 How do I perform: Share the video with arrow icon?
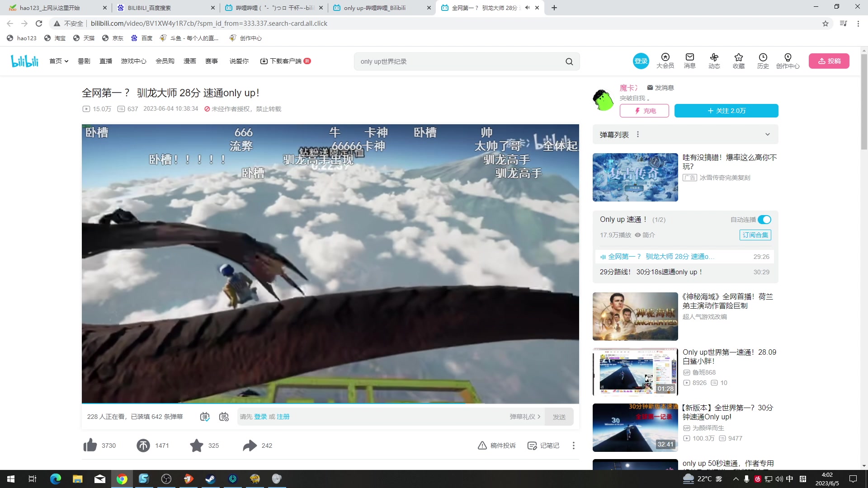[250, 445]
